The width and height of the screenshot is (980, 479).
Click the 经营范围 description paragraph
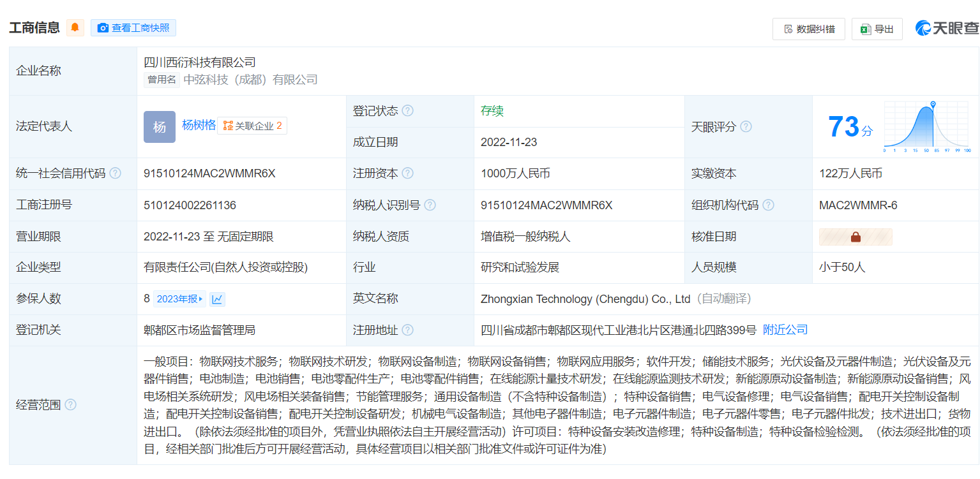(x=557, y=405)
